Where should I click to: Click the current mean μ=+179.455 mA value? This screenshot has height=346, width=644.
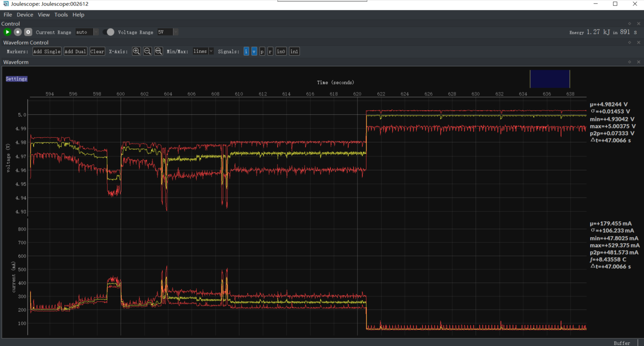tap(610, 223)
